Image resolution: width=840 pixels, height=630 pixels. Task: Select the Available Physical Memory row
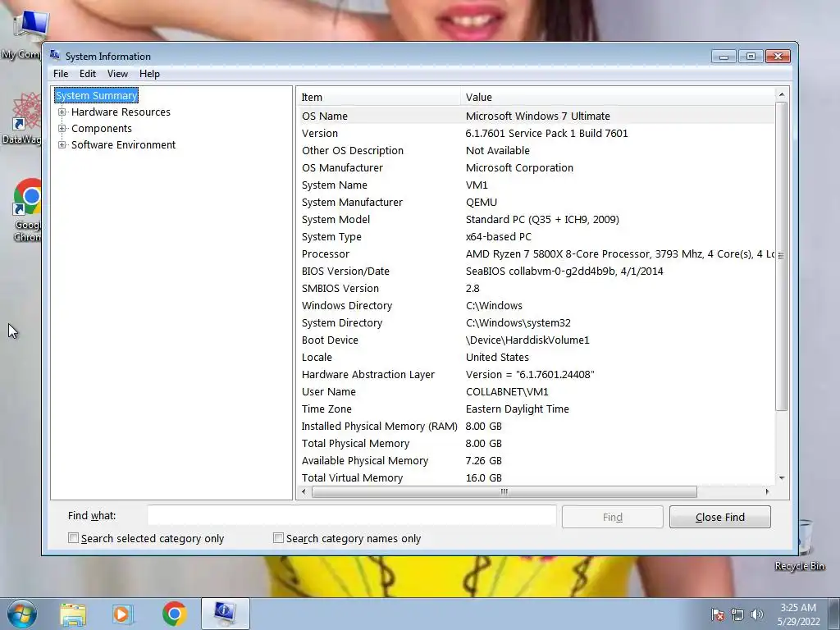click(x=536, y=460)
